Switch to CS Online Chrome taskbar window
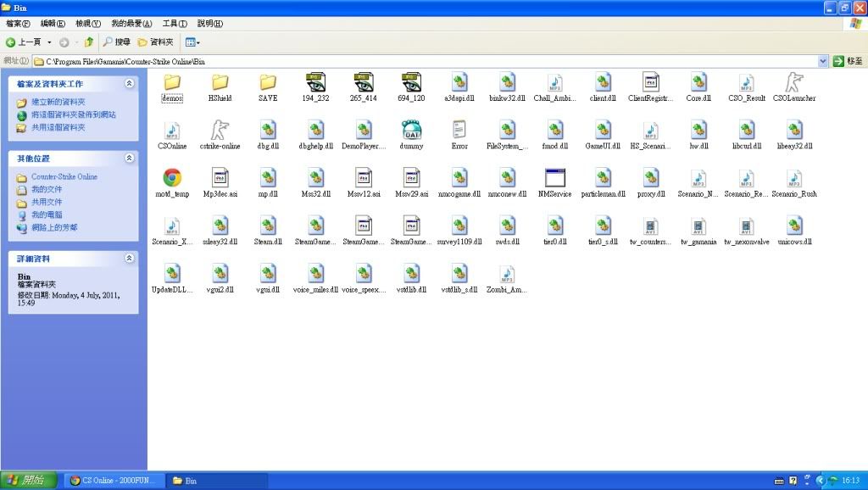Screen dimensions: 868x490 (x=114, y=481)
